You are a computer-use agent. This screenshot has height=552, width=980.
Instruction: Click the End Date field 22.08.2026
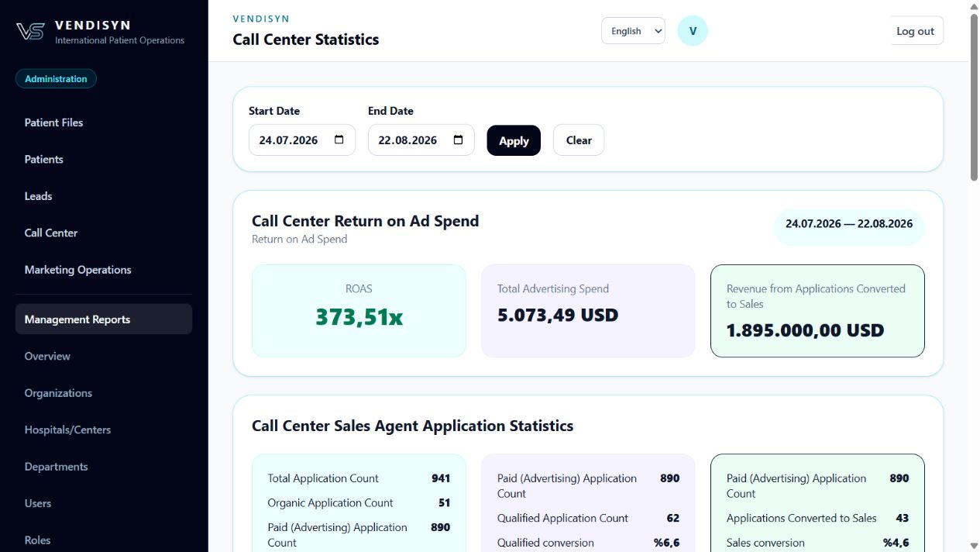421,140
